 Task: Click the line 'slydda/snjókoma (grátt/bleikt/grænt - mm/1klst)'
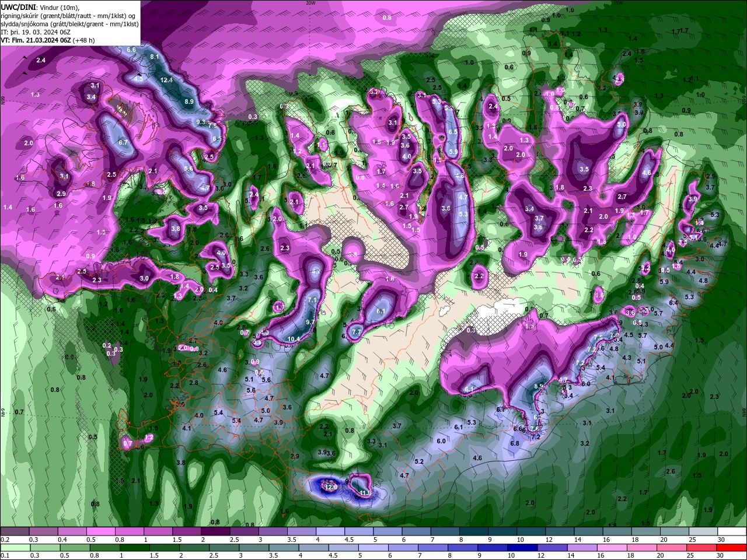(x=69, y=24)
